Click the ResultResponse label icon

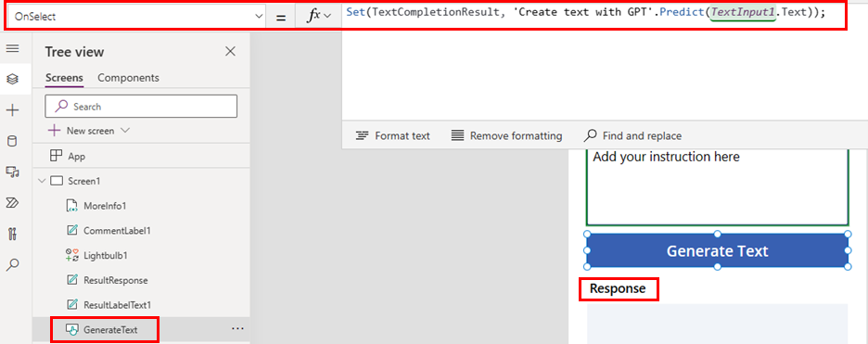pos(72,280)
